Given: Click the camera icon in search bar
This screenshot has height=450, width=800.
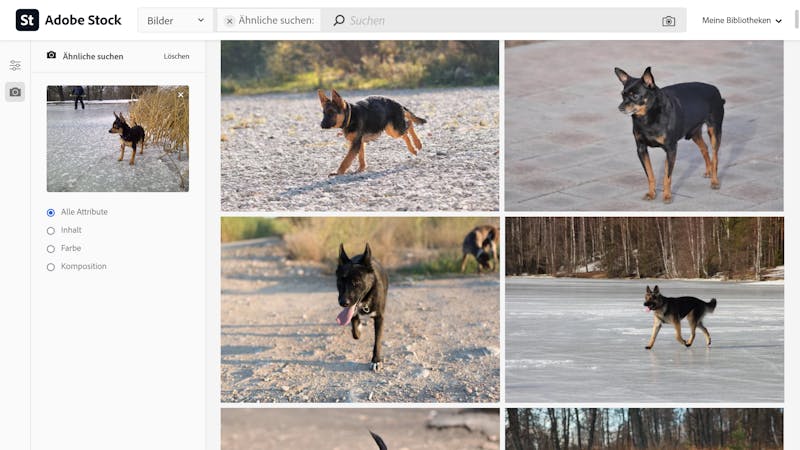Looking at the screenshot, I should pyautogui.click(x=668, y=21).
